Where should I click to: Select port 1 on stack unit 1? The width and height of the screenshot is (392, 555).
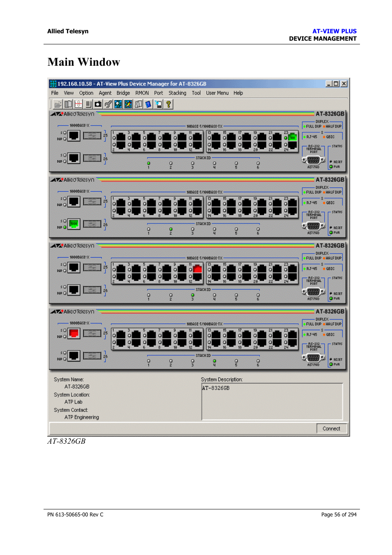pyautogui.click(x=121, y=137)
